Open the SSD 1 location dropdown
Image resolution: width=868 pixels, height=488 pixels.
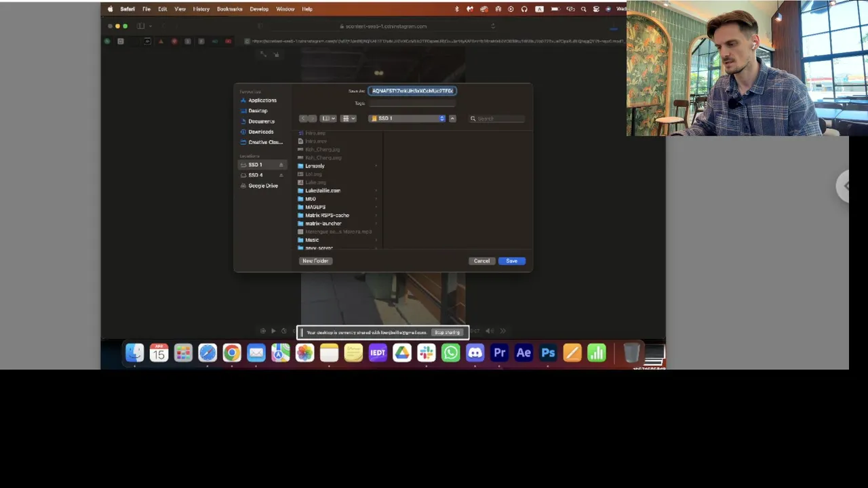coord(407,119)
